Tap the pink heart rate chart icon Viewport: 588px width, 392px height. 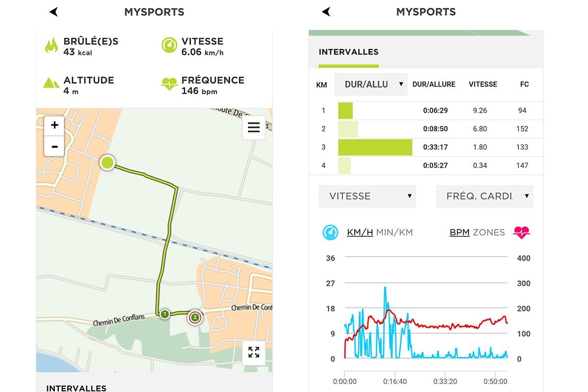(522, 232)
